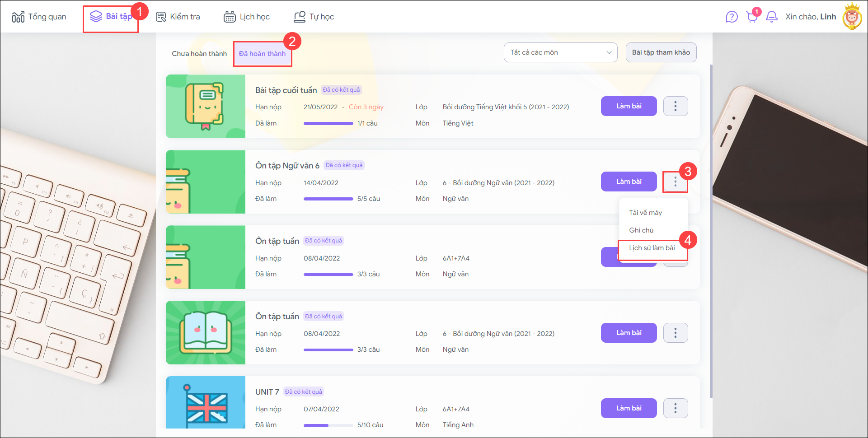
Task: Click the Ôn tập Ngữ văn 6 thumbnail
Action: (206, 182)
